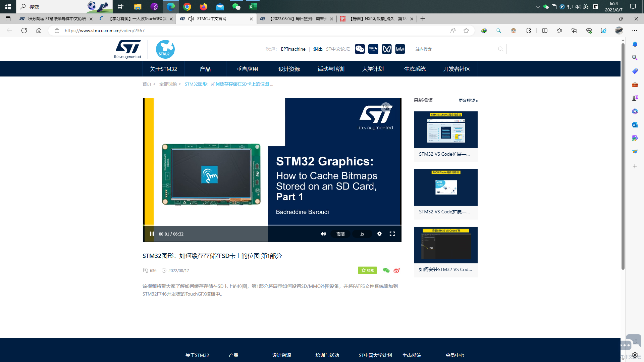Focus the 站内搜索 search field
Image resolution: width=644 pixels, height=362 pixels.
point(454,49)
